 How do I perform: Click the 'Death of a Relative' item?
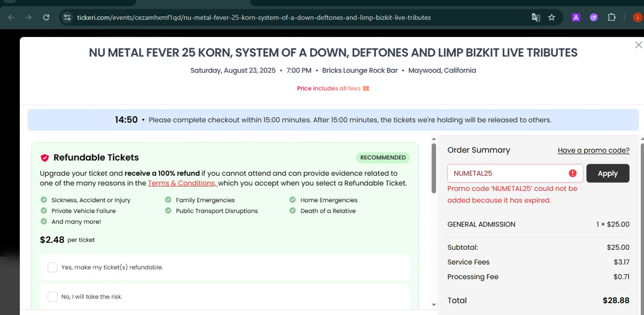322,211
